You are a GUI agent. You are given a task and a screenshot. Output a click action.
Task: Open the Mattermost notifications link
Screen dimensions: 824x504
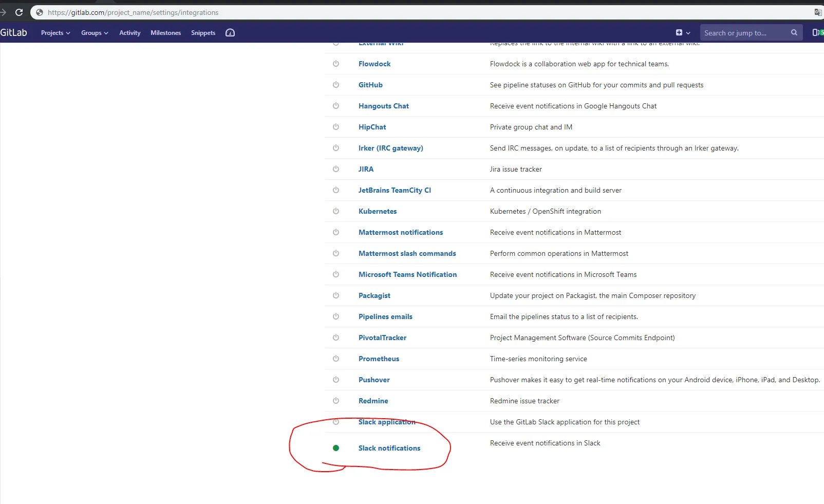(401, 232)
